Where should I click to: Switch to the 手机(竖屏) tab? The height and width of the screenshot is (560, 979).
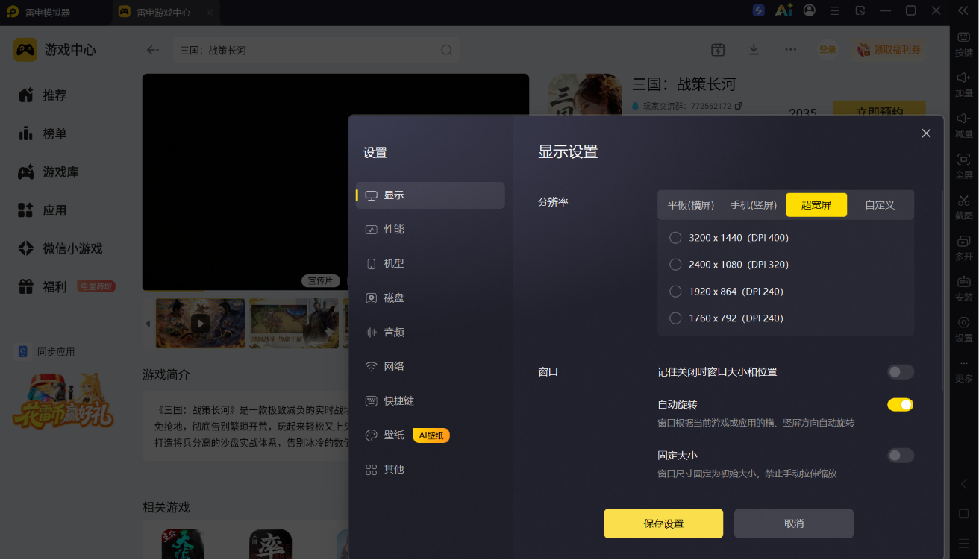tap(754, 205)
